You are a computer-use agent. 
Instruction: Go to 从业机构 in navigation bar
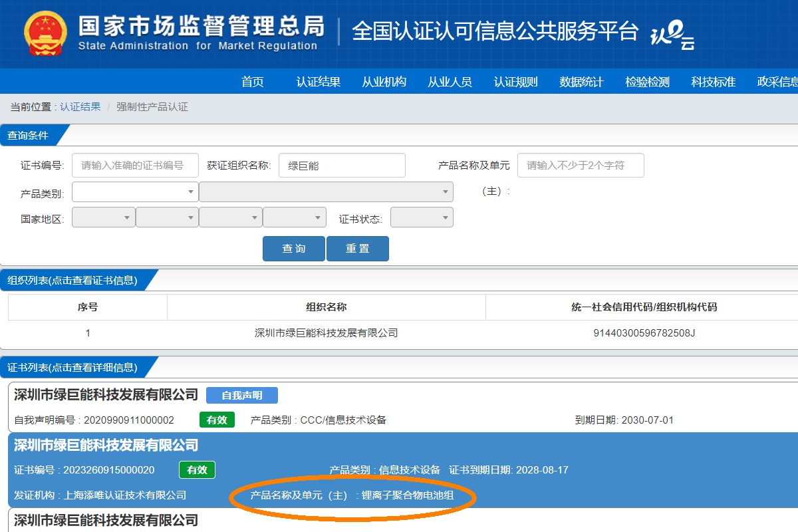pos(384,82)
